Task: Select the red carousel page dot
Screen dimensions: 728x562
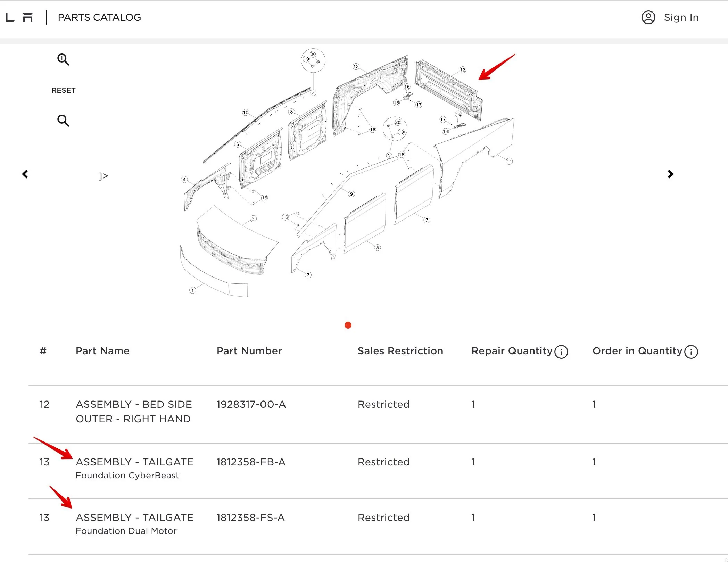Action: tap(348, 325)
